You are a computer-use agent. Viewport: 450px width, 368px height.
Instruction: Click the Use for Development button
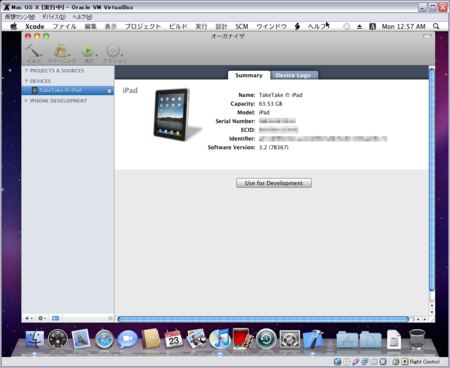(274, 183)
